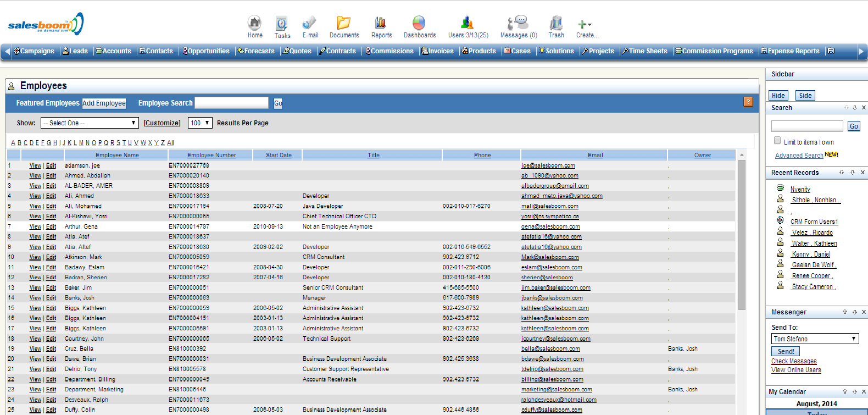Open recent record Velez, Ricardo

click(x=812, y=233)
